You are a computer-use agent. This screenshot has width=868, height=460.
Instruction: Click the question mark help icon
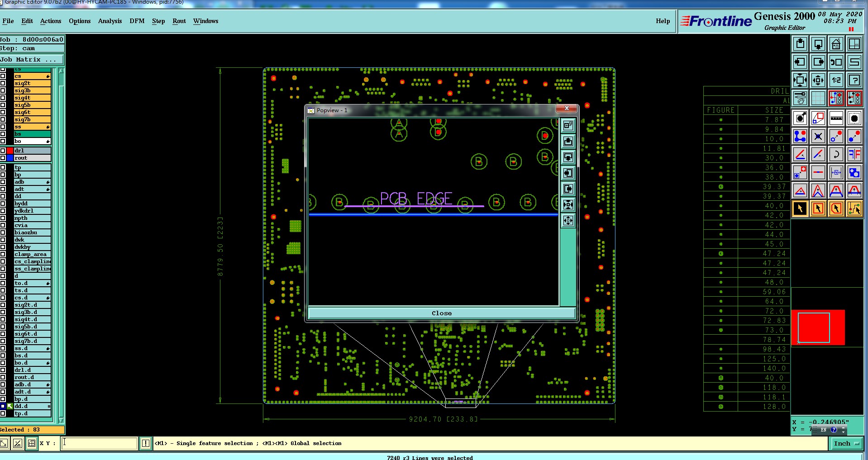(854, 80)
